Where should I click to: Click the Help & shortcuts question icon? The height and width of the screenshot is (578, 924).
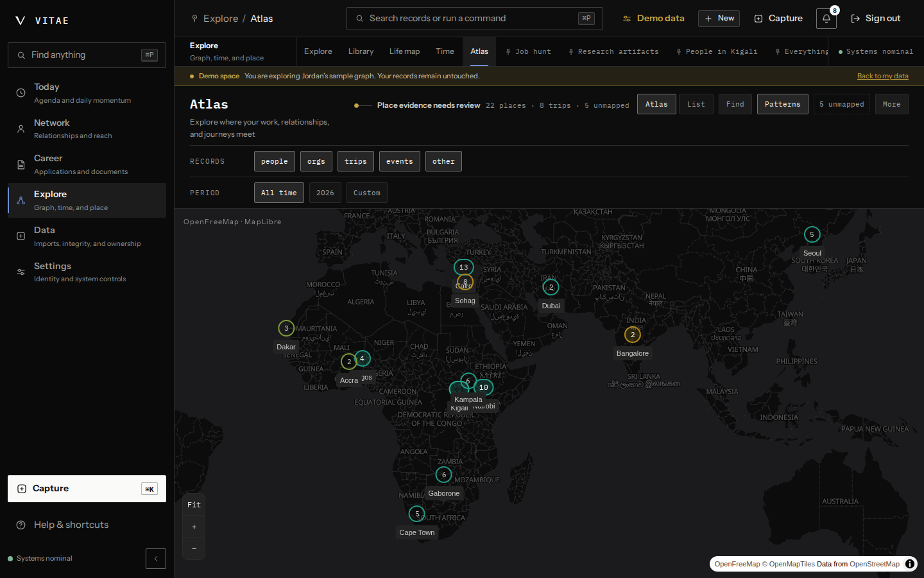click(x=21, y=525)
